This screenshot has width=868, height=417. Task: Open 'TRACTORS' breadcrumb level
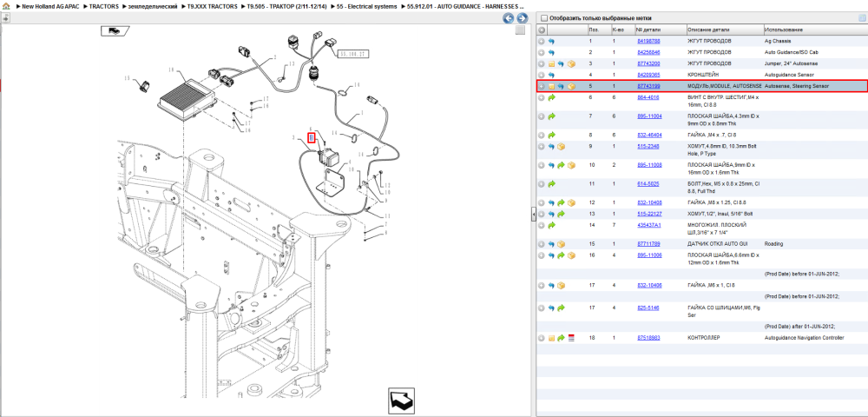point(103,6)
